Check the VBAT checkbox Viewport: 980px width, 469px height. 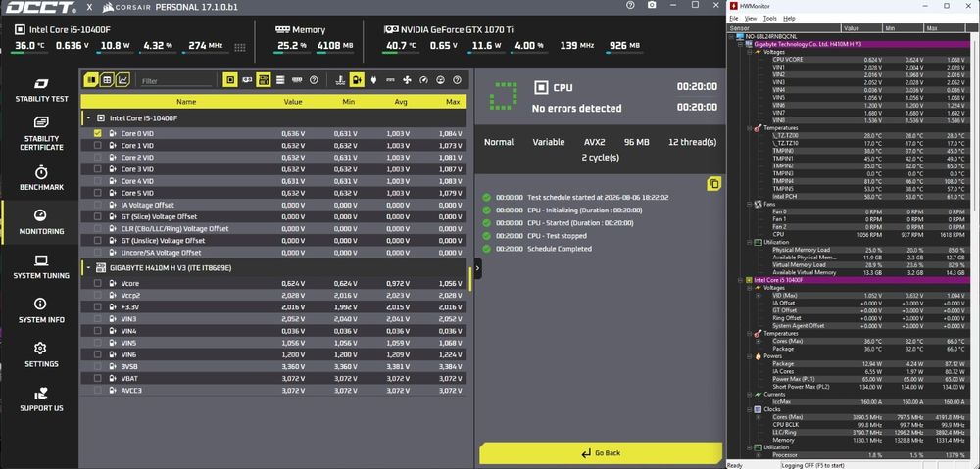click(x=97, y=379)
